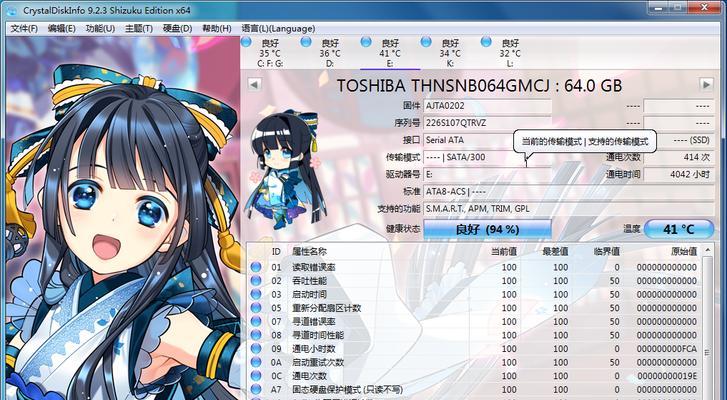Click status orb for attribute 02 吞吐性能
Viewport: 727px width, 400px height.
pos(256,280)
